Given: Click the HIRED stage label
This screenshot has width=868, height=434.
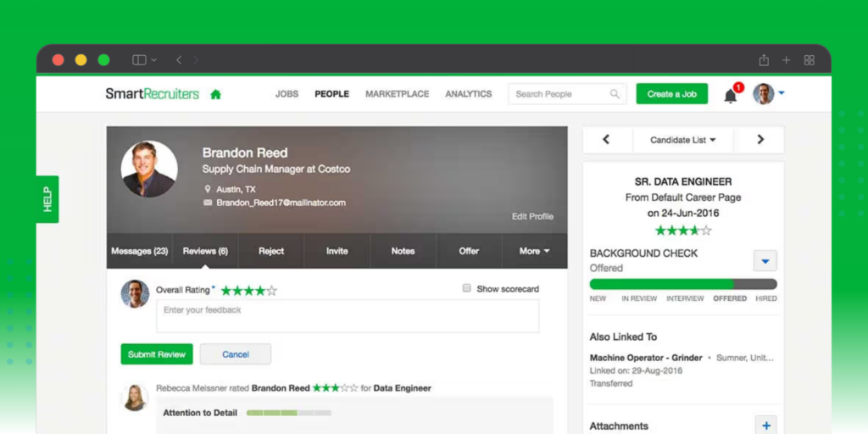Looking at the screenshot, I should (766, 298).
